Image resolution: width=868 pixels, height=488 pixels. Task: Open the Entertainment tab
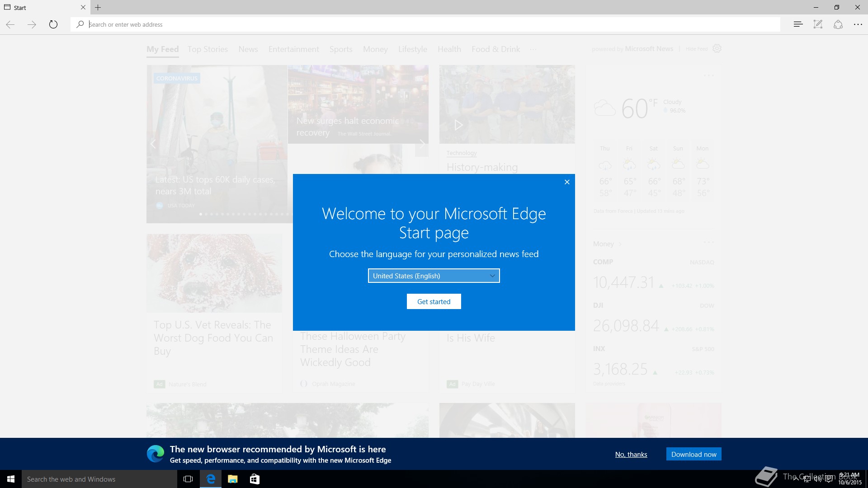[294, 49]
